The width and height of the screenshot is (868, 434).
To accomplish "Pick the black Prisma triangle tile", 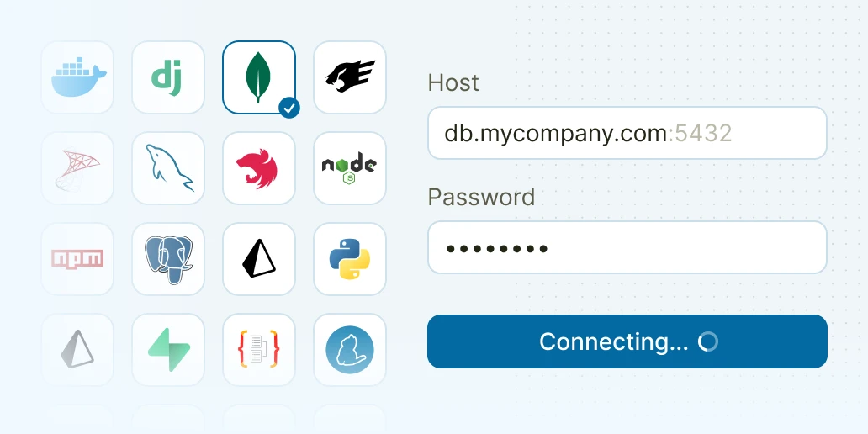I will pos(259,259).
